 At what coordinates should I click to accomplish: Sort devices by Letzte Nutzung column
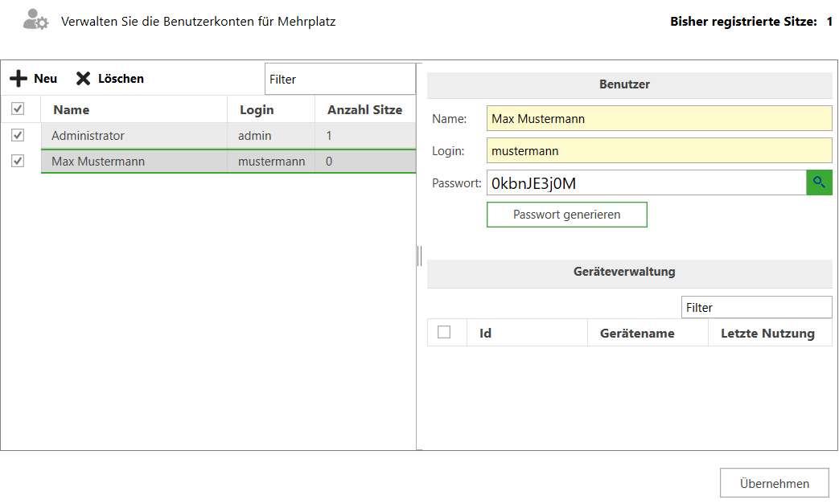pos(767,333)
